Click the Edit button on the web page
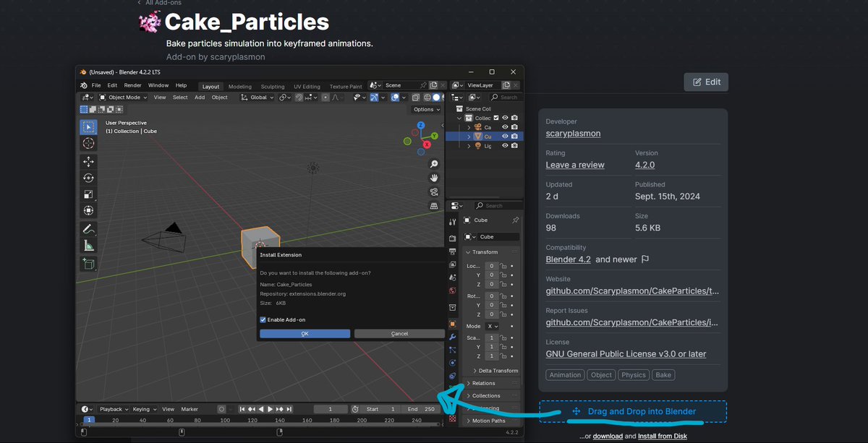868x443 pixels. tap(706, 82)
